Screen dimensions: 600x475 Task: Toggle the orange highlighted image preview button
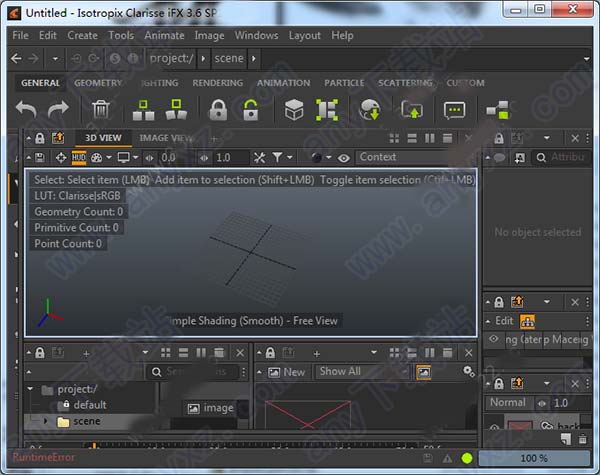424,372
